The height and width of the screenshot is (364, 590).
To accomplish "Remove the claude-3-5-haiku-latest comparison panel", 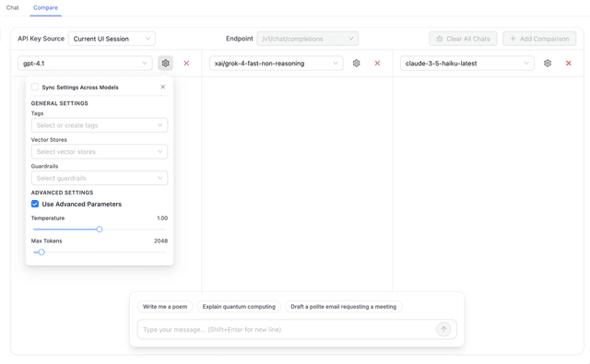I will (x=569, y=64).
